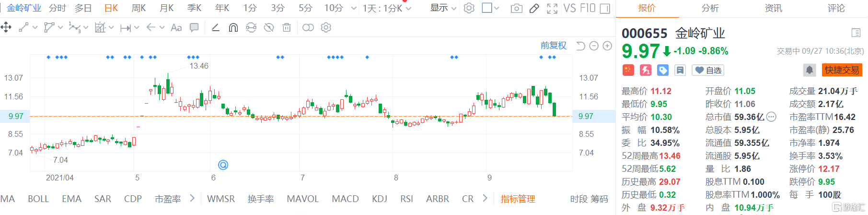The image size is (868, 215).
Task: Click the pink lightning level icon
Action: pos(646,70)
